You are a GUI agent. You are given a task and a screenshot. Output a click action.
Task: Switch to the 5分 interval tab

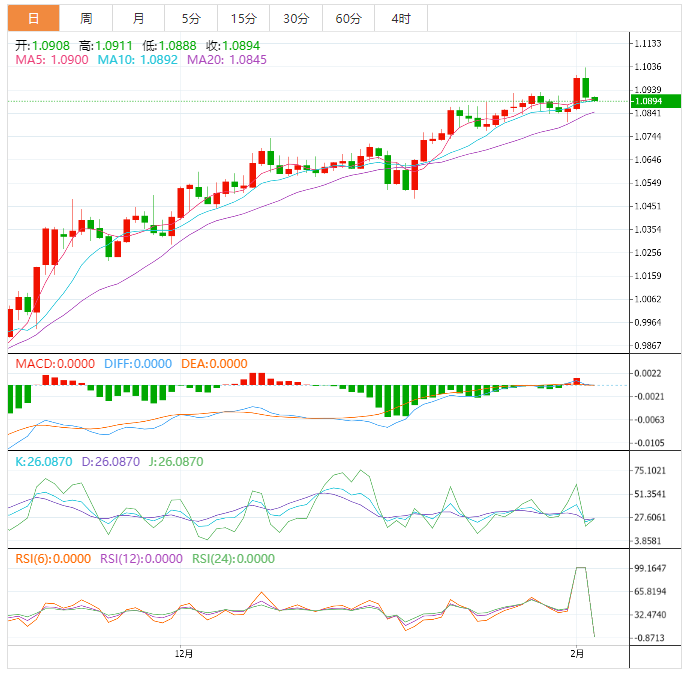(190, 18)
